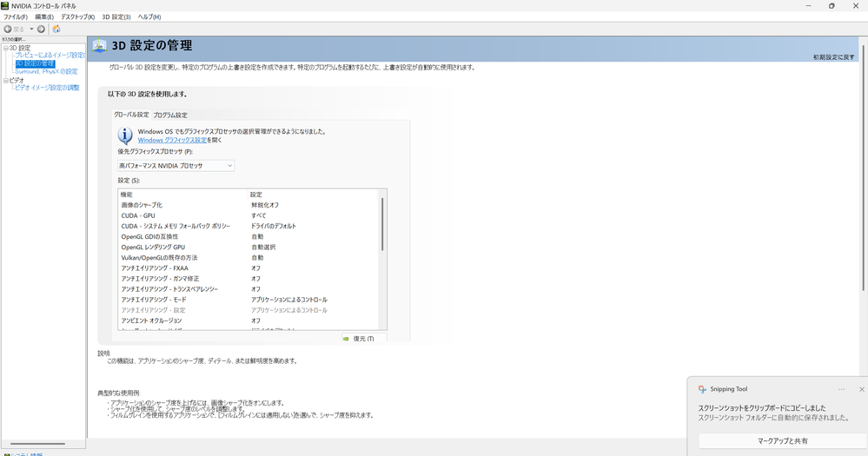Open the 3D 設定(3) menu
Screen dimensions: 868x456
tap(116, 17)
